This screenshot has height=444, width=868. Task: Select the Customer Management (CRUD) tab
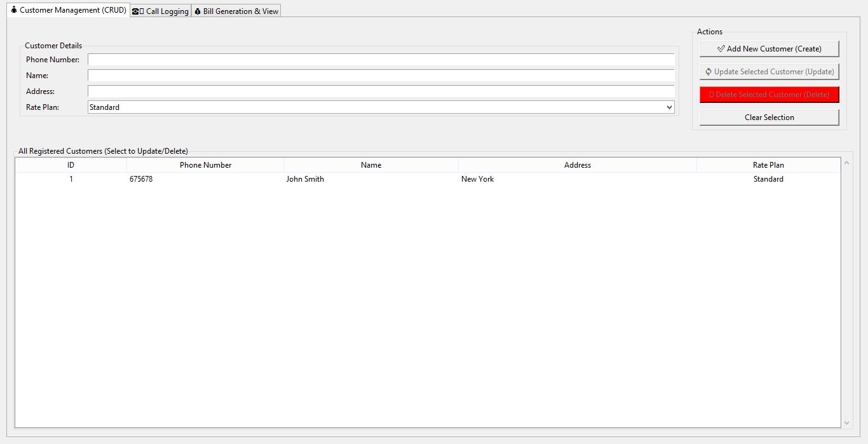click(68, 10)
